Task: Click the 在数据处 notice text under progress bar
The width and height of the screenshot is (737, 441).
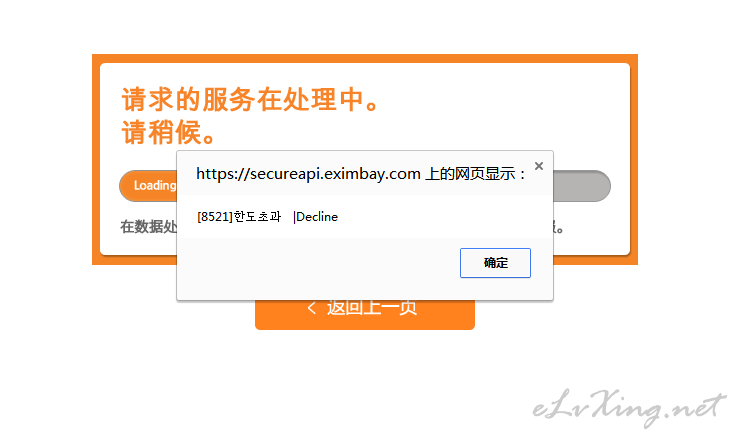Action: click(149, 227)
